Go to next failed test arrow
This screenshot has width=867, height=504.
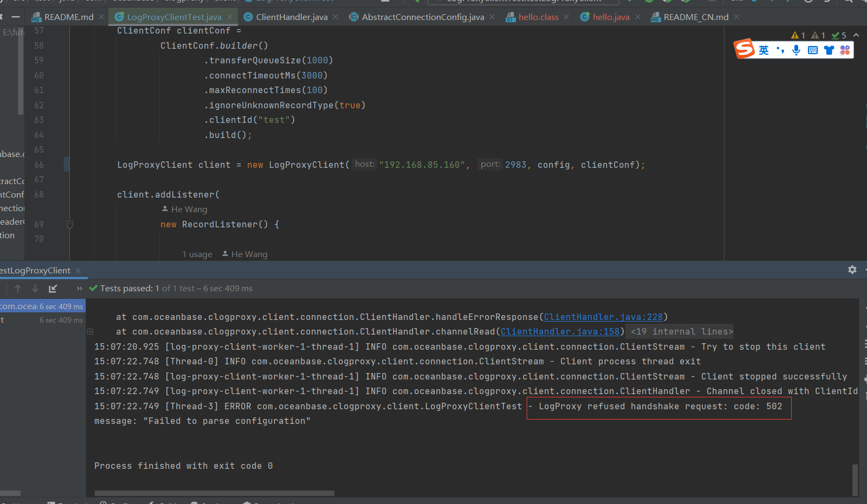pos(35,289)
